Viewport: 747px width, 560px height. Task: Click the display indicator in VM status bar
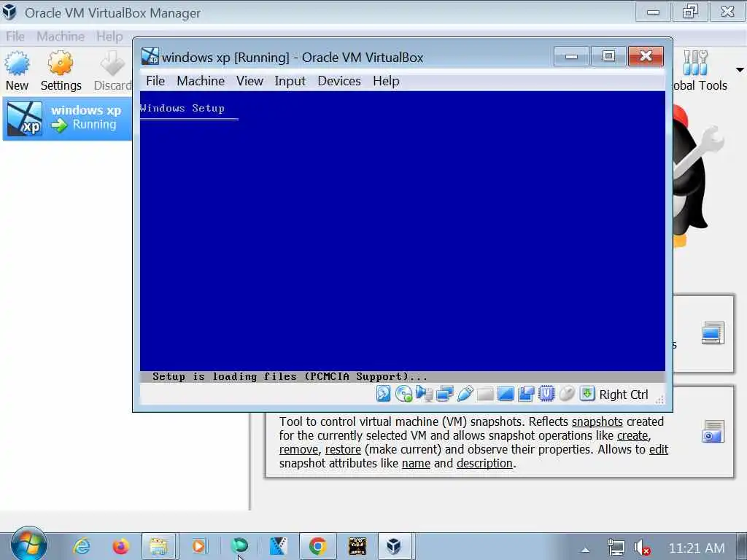click(x=506, y=394)
